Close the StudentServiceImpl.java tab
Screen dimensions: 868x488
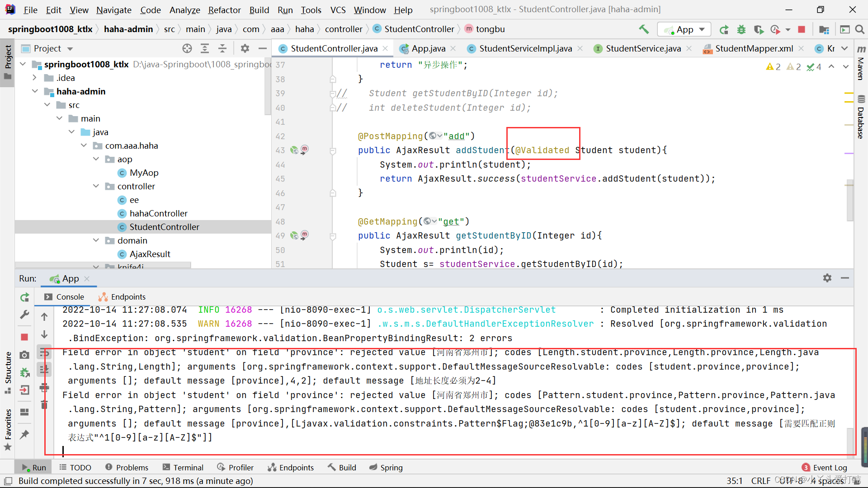580,48
